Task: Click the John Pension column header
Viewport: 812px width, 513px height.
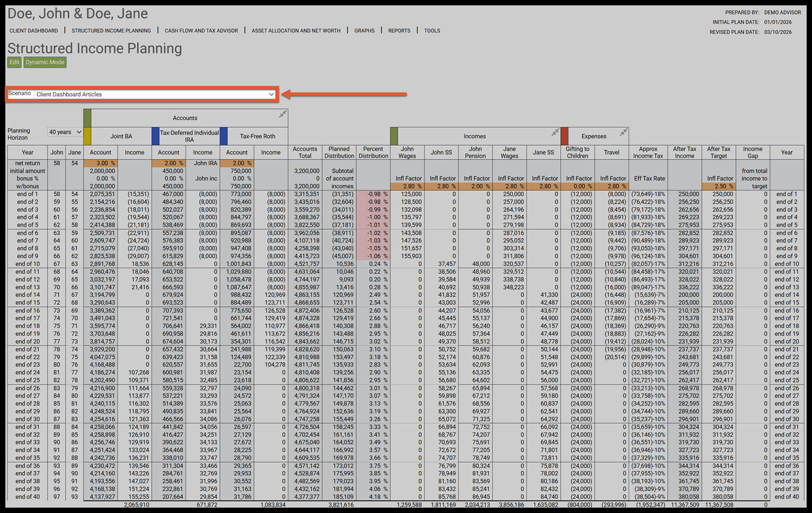Action: pyautogui.click(x=476, y=153)
